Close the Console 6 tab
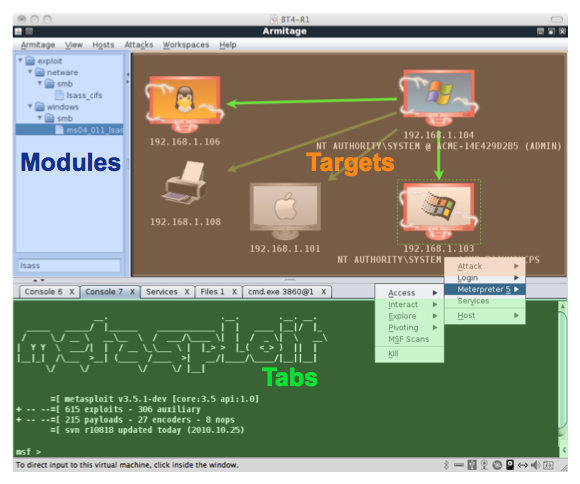This screenshot has width=580, height=484. (72, 292)
